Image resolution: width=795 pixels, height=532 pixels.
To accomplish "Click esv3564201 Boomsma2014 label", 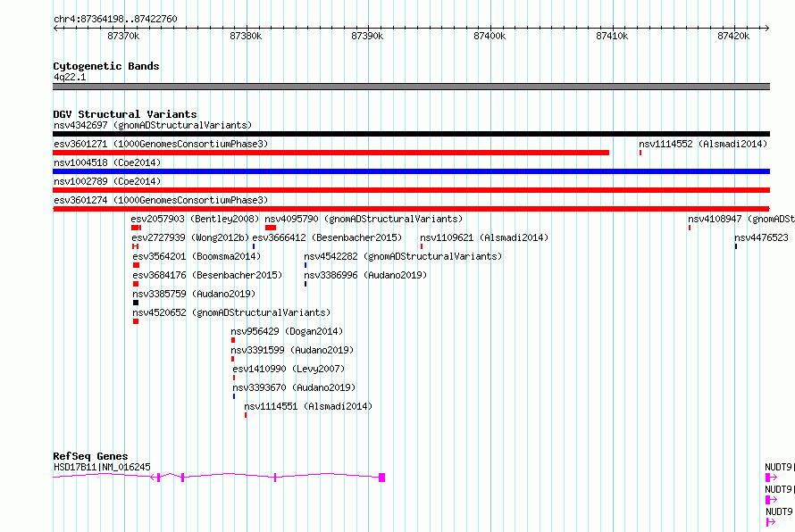I will pyautogui.click(x=197, y=256).
